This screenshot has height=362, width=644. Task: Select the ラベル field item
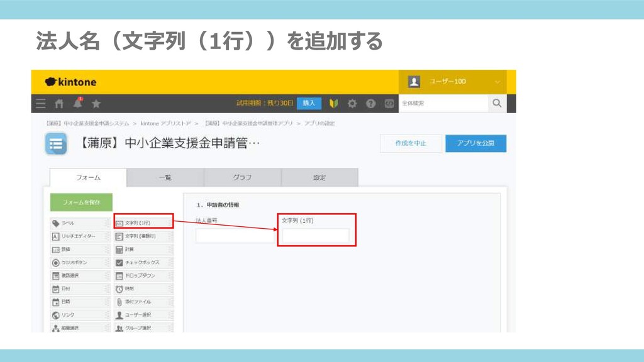(80, 223)
